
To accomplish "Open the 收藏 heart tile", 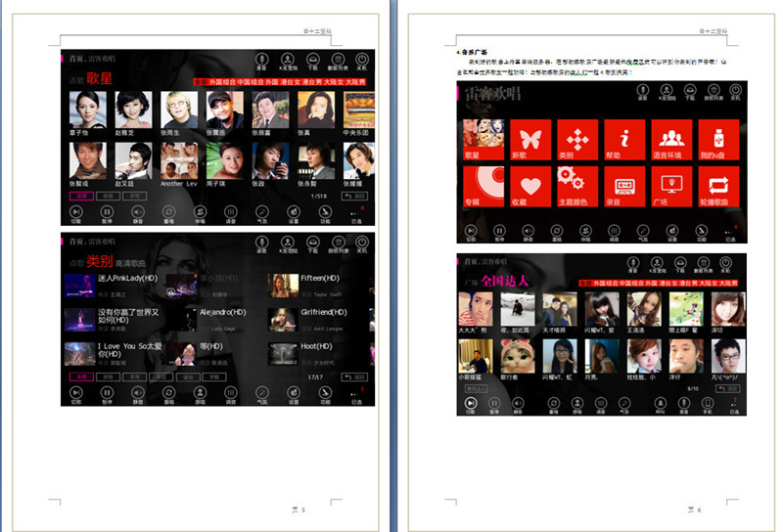I will tap(530, 186).
